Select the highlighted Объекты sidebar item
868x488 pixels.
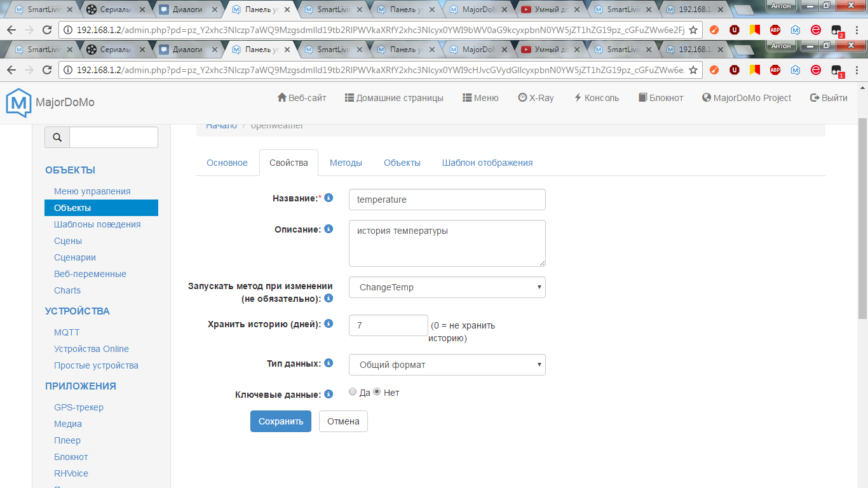point(101,208)
